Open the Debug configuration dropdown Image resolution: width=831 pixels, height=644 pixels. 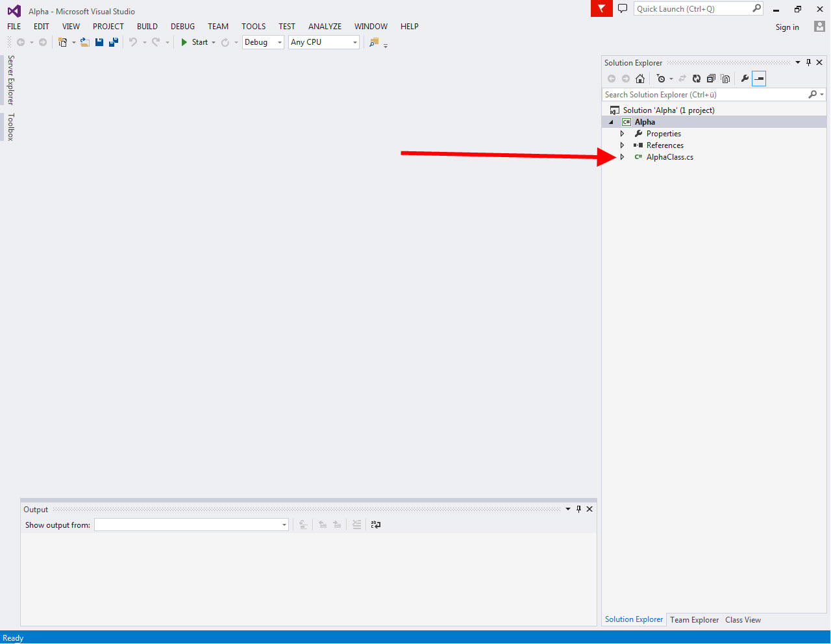pyautogui.click(x=263, y=42)
